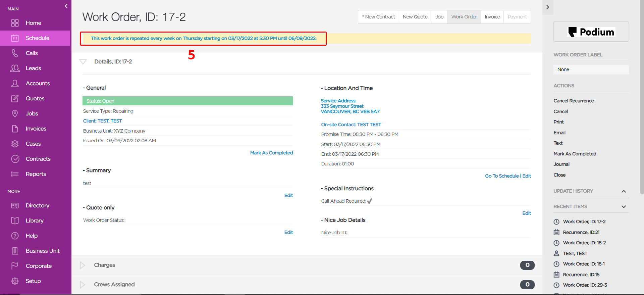Open the Setup gear icon

15,281
